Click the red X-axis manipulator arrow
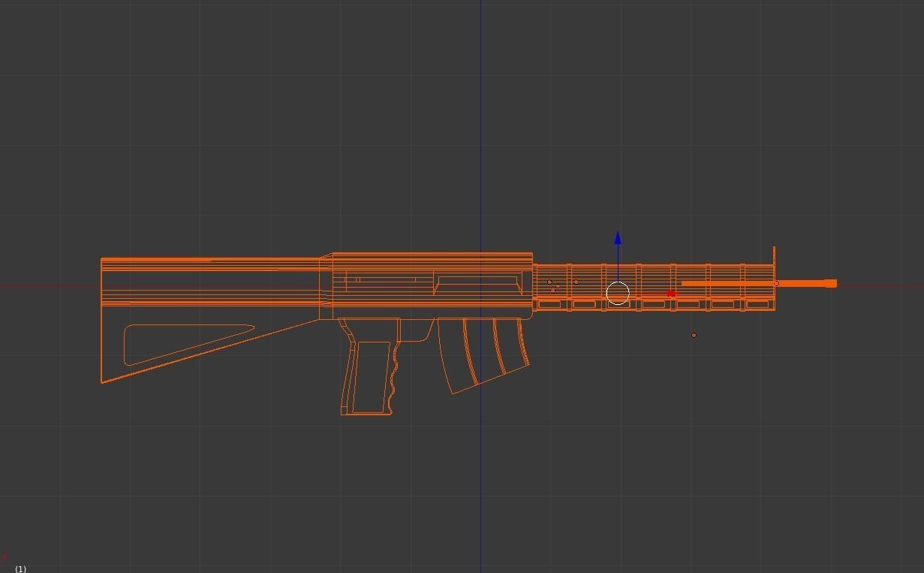Viewport: 924px width, 573px height. click(x=672, y=294)
